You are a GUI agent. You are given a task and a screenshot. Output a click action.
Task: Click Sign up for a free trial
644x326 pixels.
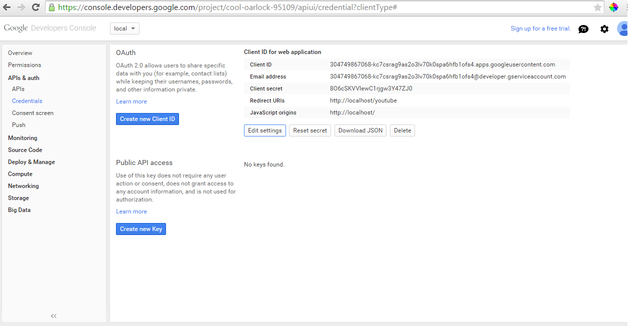pyautogui.click(x=540, y=28)
